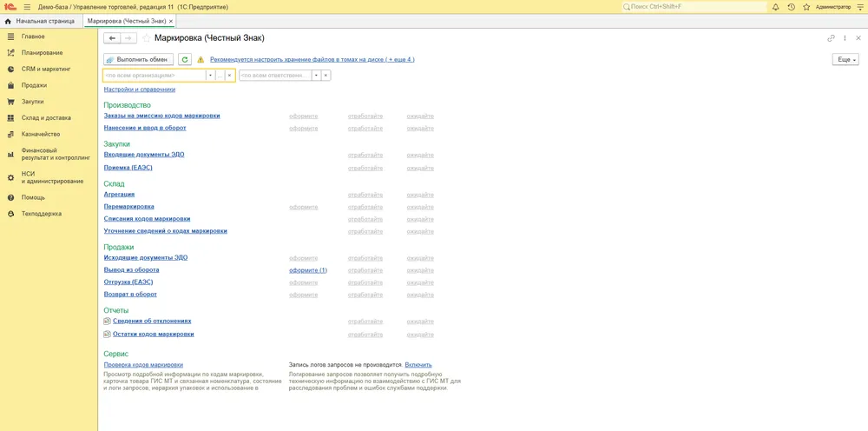868x431 pixels.
Task: Copy a link to this form
Action: tap(831, 38)
